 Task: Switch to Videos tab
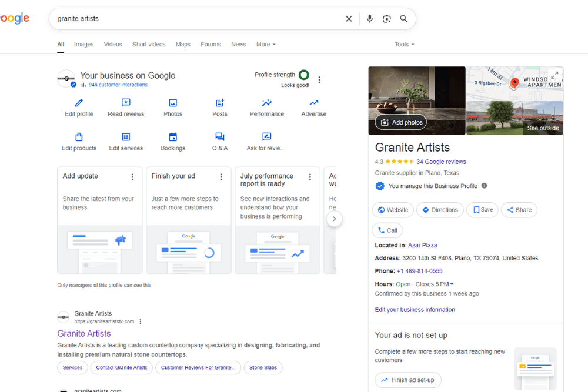[113, 44]
